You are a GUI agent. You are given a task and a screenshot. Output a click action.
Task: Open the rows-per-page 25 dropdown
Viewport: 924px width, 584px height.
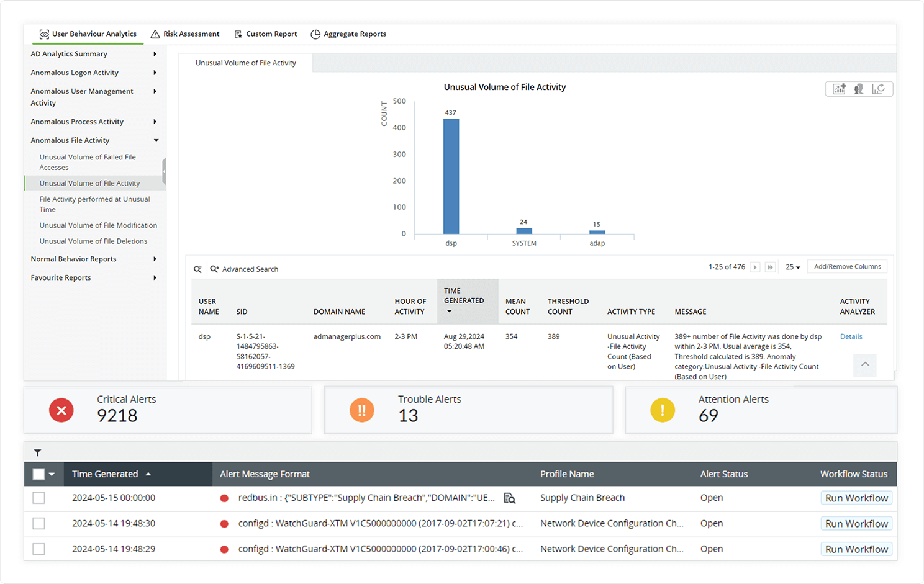pos(792,267)
